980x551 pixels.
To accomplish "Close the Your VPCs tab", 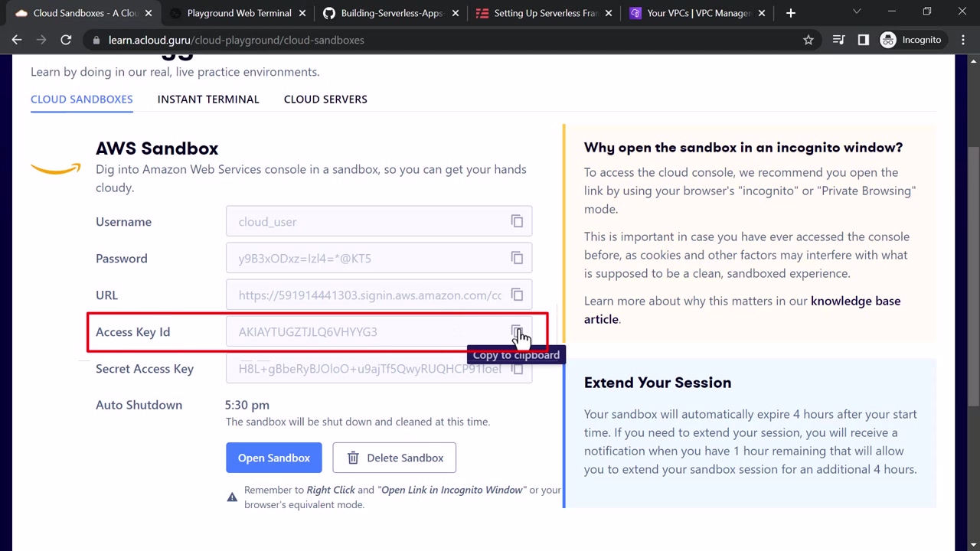I will click(x=762, y=13).
